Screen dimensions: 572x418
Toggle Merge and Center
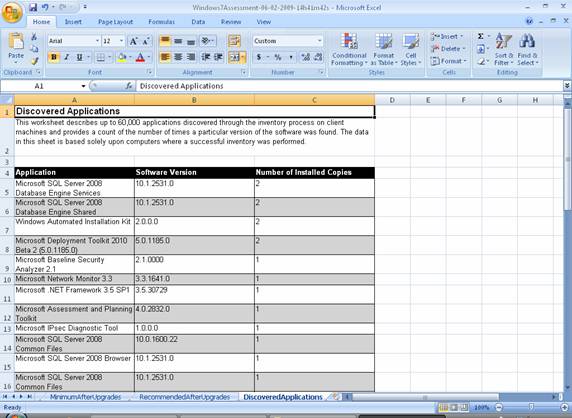(235, 57)
